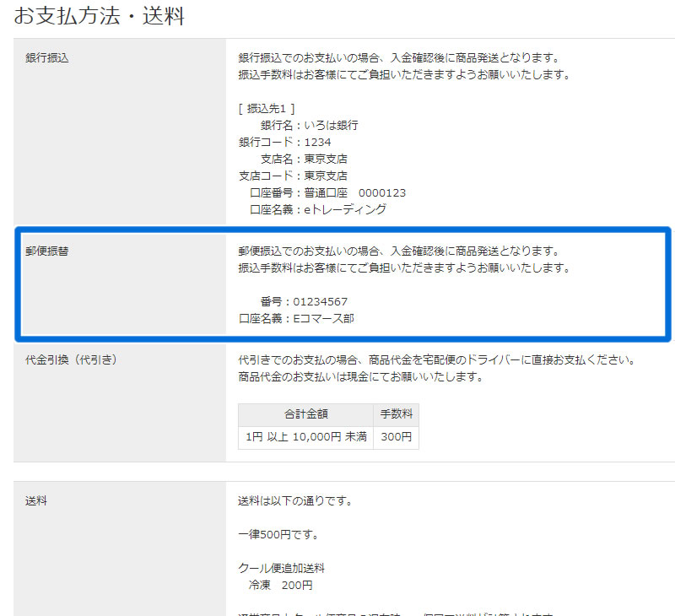Click the [ 振込先1 ] text
The image size is (675, 616).
267,109
